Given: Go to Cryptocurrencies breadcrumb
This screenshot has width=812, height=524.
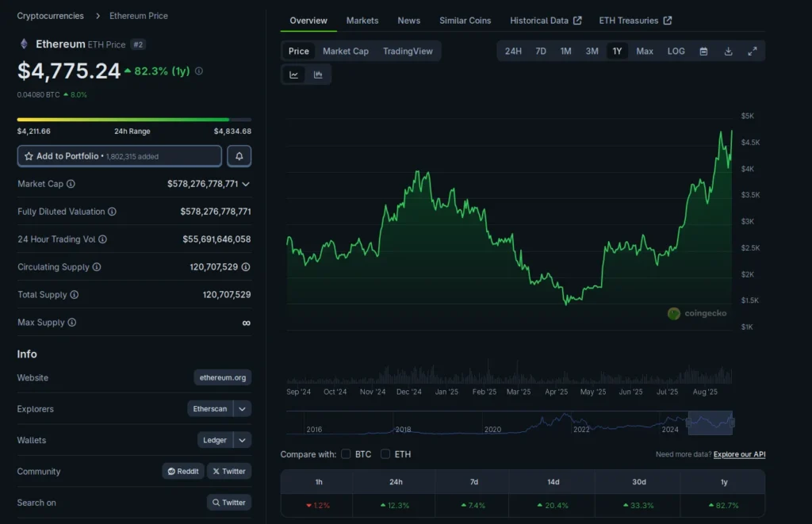Looking at the screenshot, I should (50, 16).
